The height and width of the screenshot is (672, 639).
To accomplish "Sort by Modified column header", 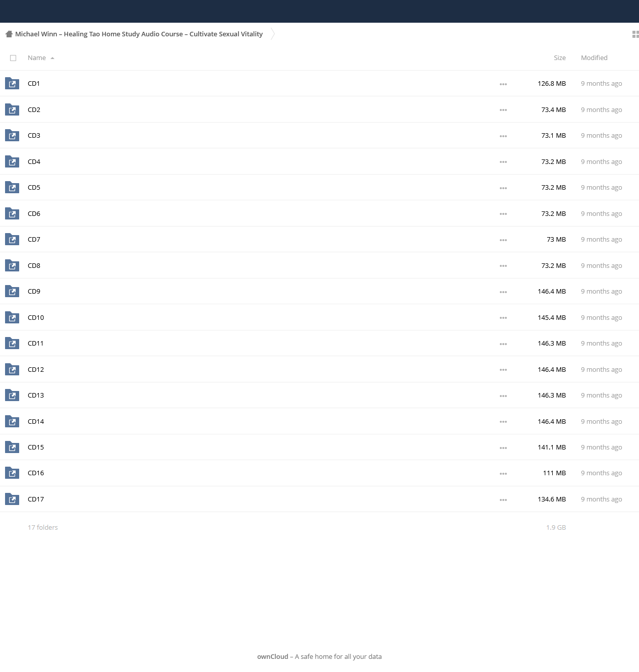I will (594, 58).
